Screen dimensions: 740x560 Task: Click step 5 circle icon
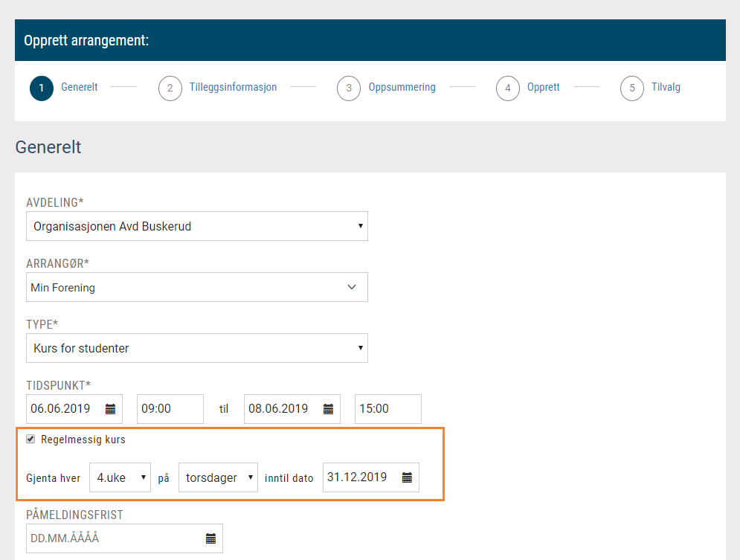(632, 88)
